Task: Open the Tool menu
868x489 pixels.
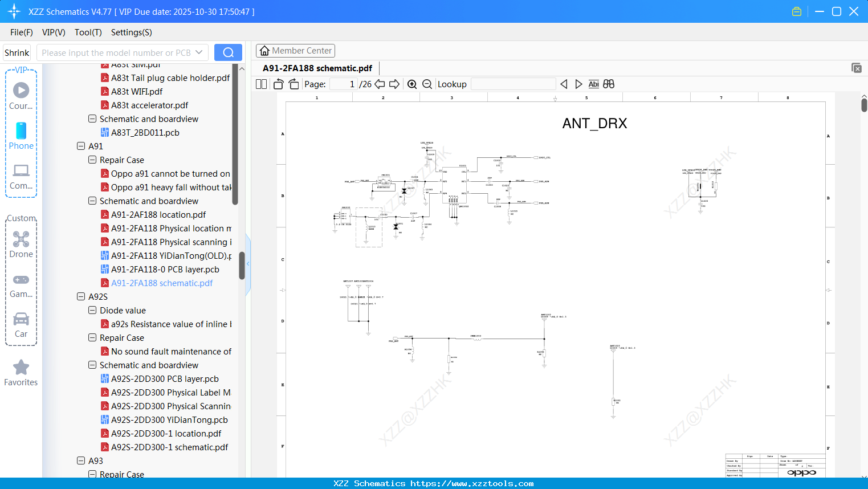Action: pos(88,32)
